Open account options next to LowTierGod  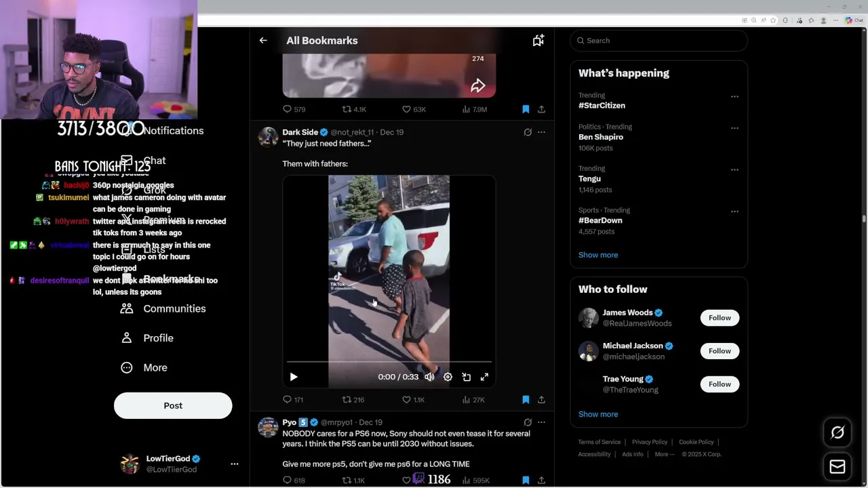pyautogui.click(x=235, y=464)
